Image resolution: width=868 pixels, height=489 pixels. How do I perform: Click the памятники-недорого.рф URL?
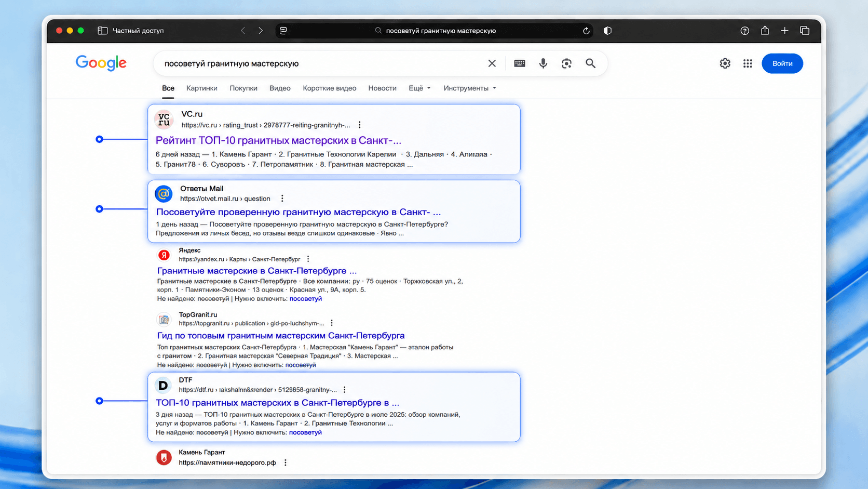point(227,462)
